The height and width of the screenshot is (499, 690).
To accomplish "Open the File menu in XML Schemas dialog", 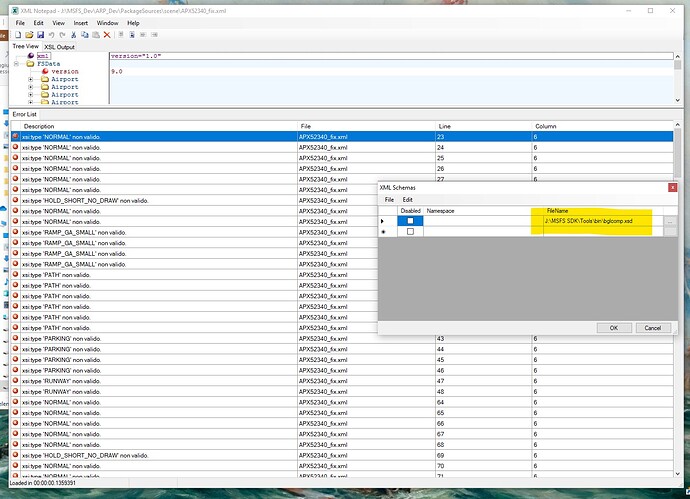I will pyautogui.click(x=389, y=200).
